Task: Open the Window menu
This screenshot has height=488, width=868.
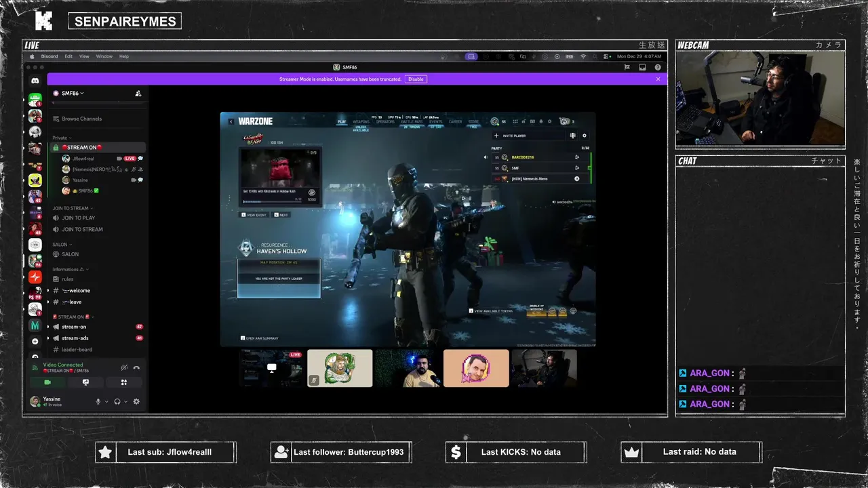Action: click(104, 56)
